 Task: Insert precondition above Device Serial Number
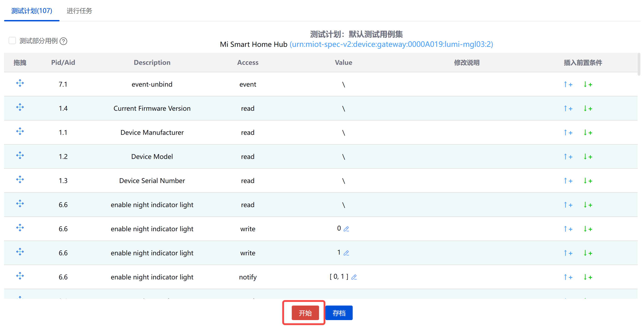568,181
